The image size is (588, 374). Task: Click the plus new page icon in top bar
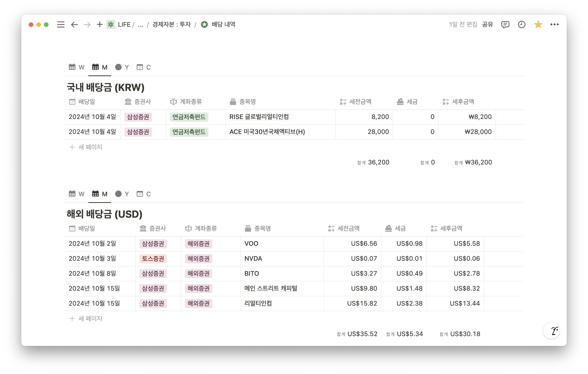pos(99,24)
